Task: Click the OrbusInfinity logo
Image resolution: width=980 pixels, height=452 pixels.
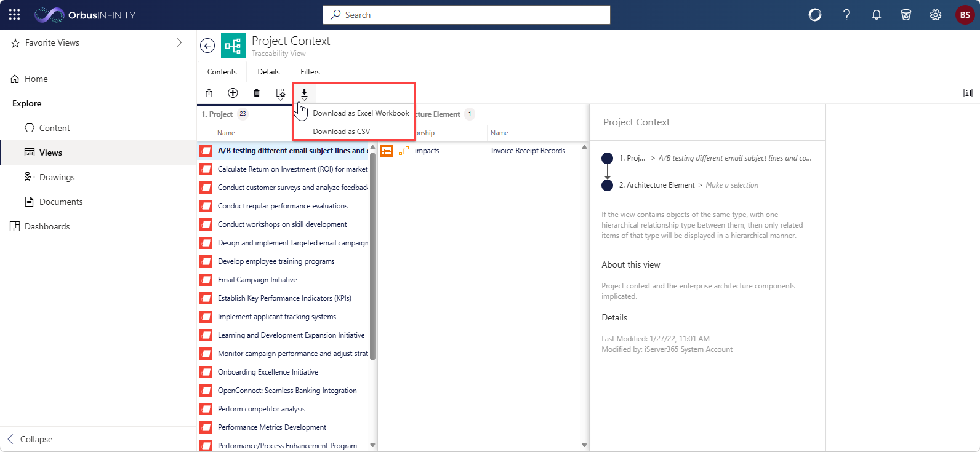Action: coord(85,15)
